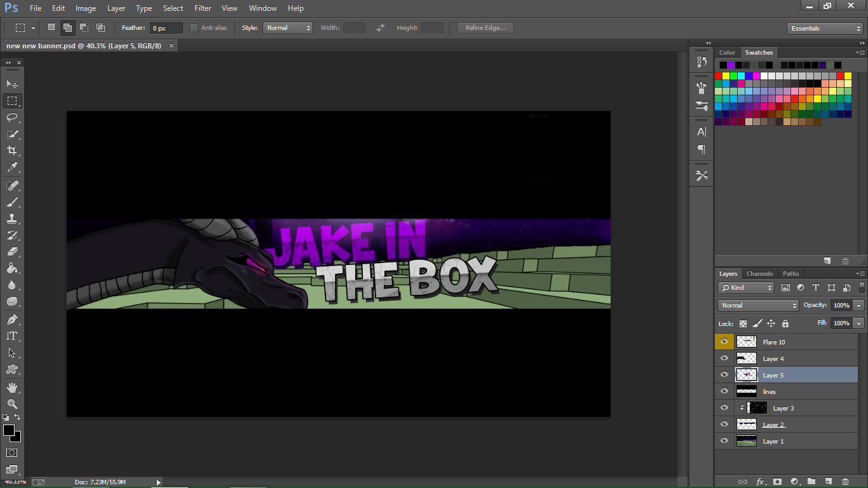Hide the Layer 4 layer

click(x=724, y=358)
